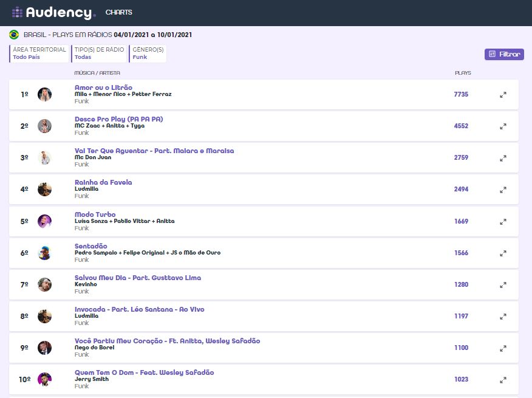
Task: Expand the Sentadão row
Action: pyautogui.click(x=503, y=253)
